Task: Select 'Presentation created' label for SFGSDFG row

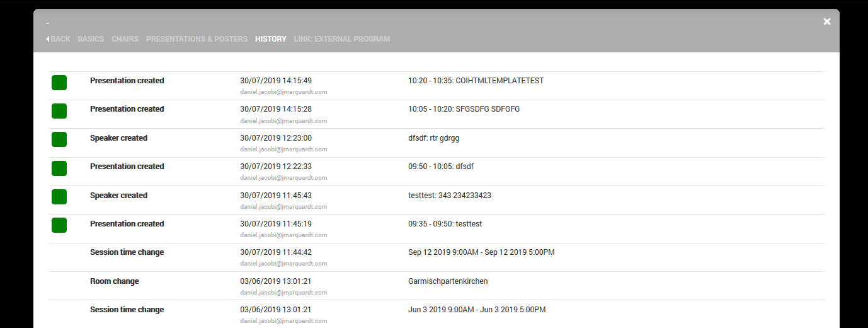Action: [127, 109]
